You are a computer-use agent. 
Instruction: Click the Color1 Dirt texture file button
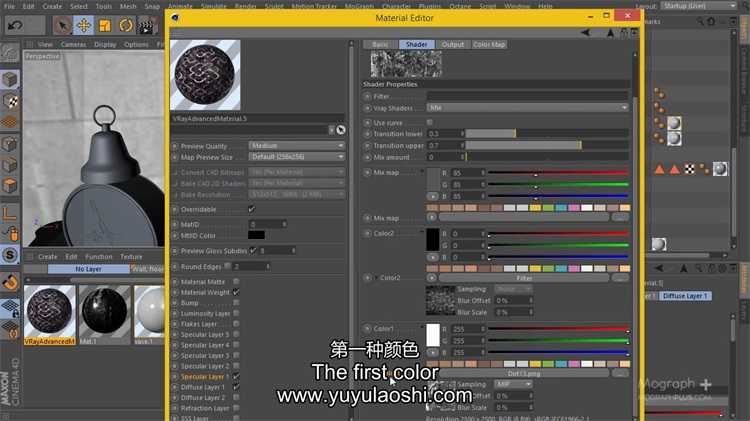[524, 373]
